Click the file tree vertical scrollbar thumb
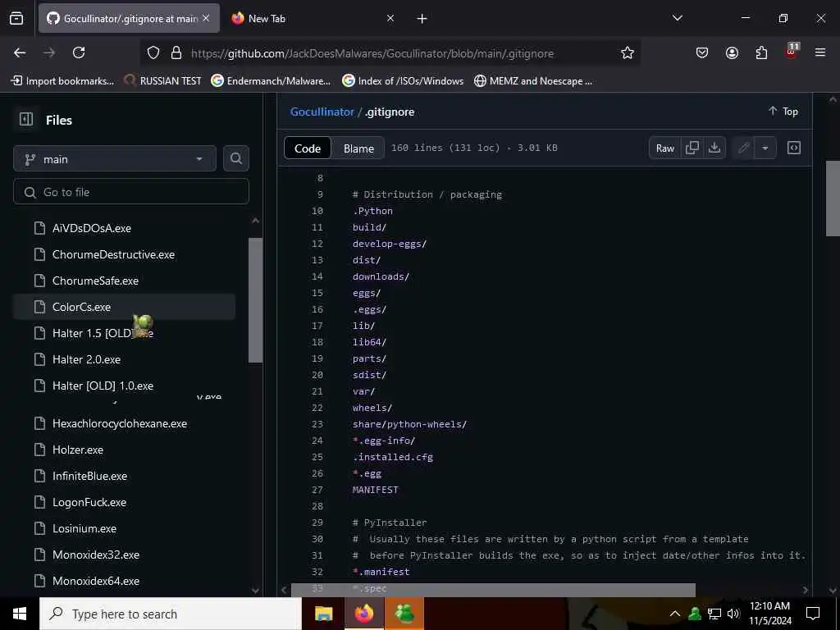The width and height of the screenshot is (840, 630). tap(256, 300)
